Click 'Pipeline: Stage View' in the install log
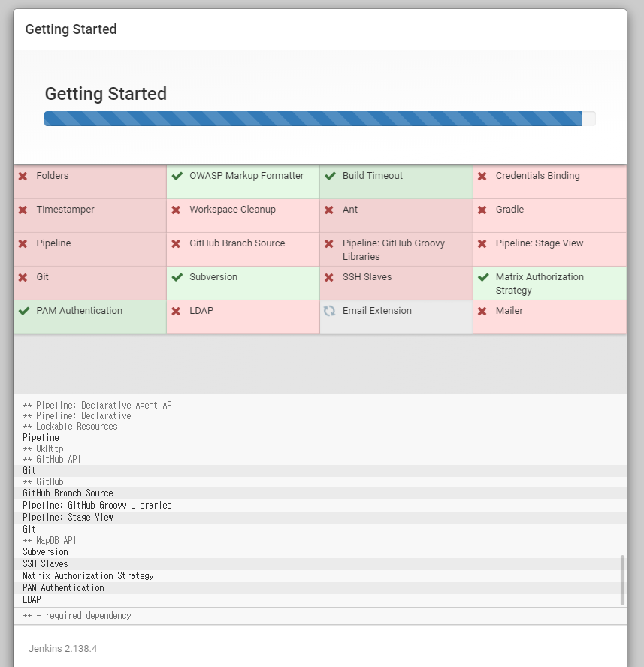 coord(68,518)
